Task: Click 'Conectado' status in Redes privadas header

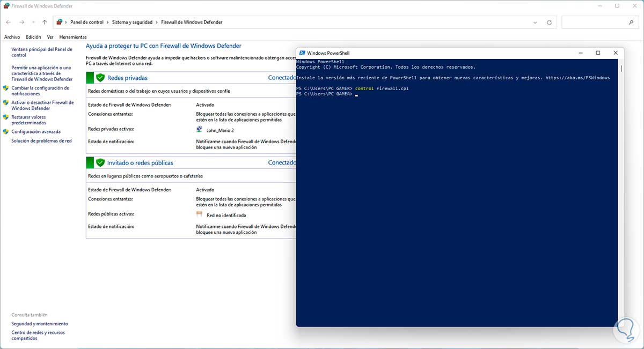Action: tap(282, 78)
